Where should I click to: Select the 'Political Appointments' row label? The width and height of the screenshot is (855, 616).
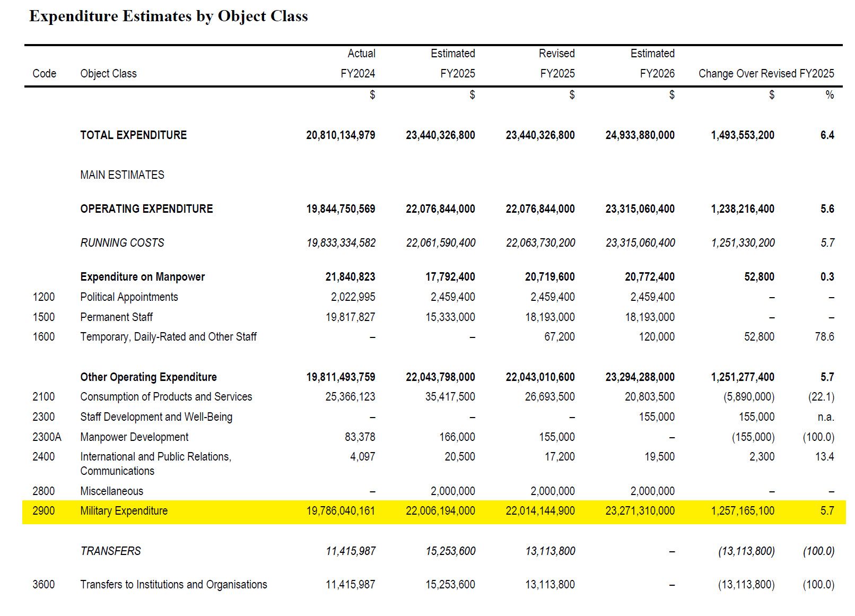tap(129, 297)
